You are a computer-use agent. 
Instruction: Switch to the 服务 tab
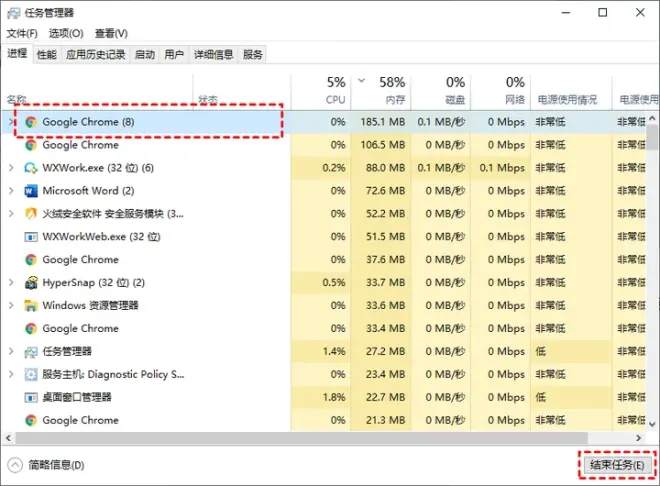click(x=253, y=54)
